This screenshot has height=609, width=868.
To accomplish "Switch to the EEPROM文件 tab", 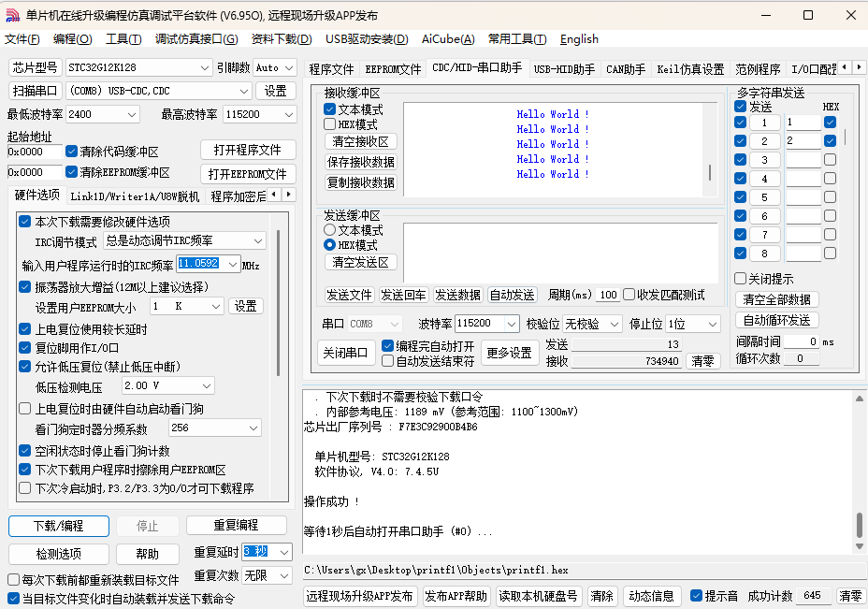I will tap(393, 69).
